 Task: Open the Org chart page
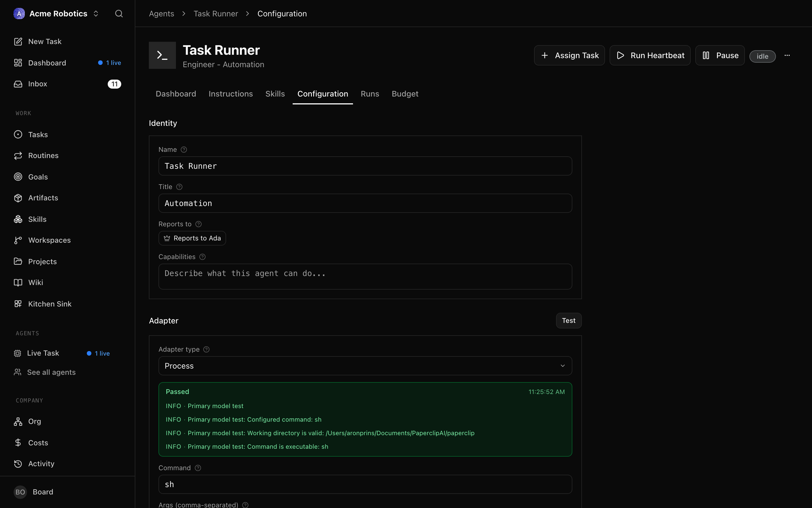coord(67,421)
